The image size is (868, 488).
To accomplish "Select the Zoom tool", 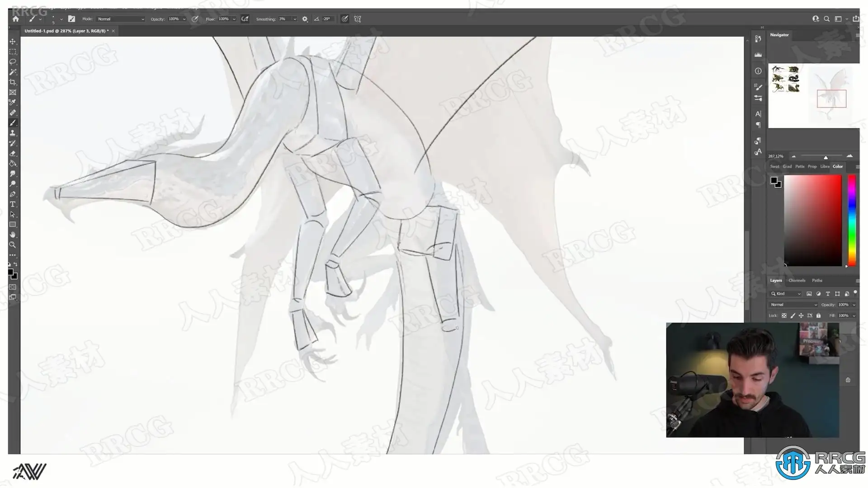I will pos(13,245).
